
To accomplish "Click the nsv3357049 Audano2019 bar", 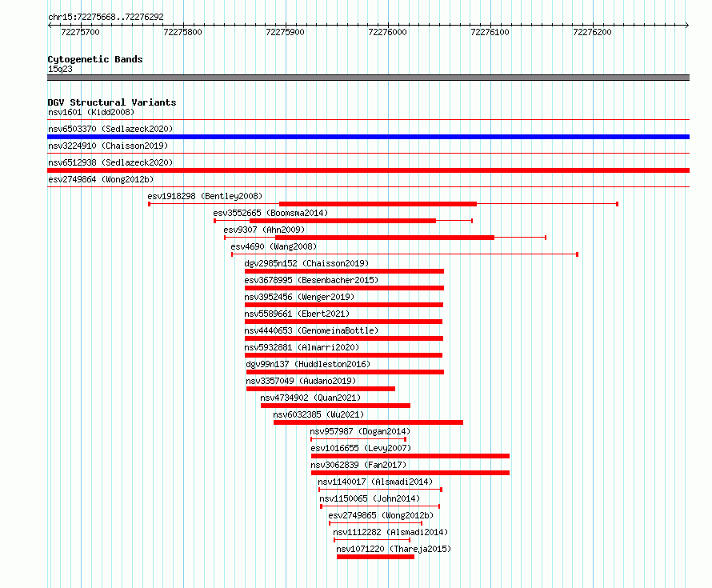I will click(321, 389).
